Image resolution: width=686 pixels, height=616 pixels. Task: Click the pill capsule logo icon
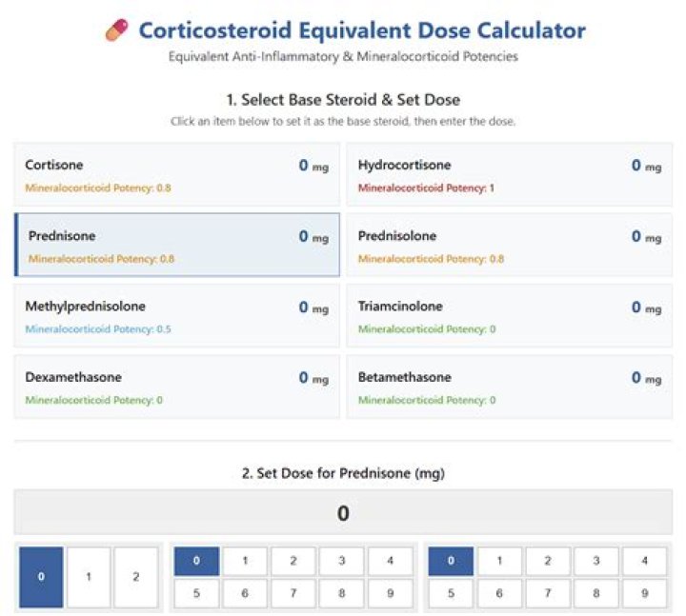(117, 30)
